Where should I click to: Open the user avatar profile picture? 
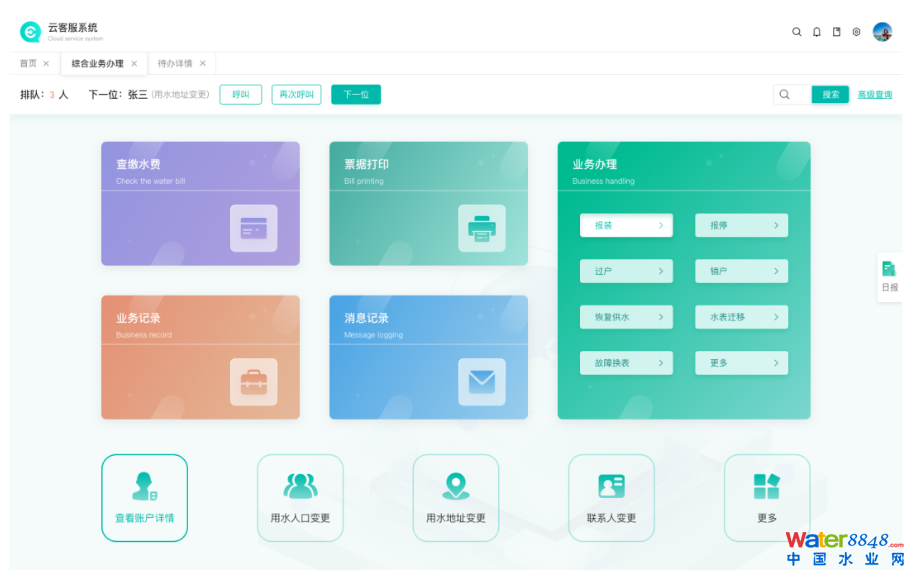pos(882,32)
